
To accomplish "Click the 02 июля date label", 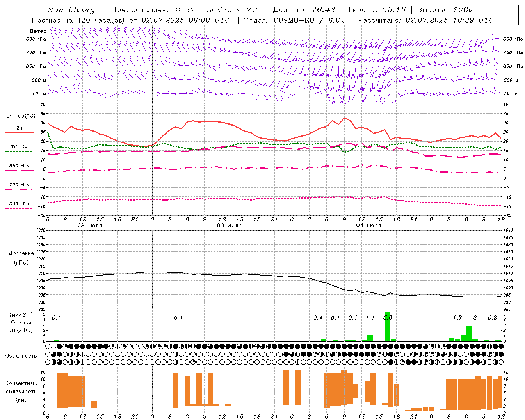I will point(90,226).
